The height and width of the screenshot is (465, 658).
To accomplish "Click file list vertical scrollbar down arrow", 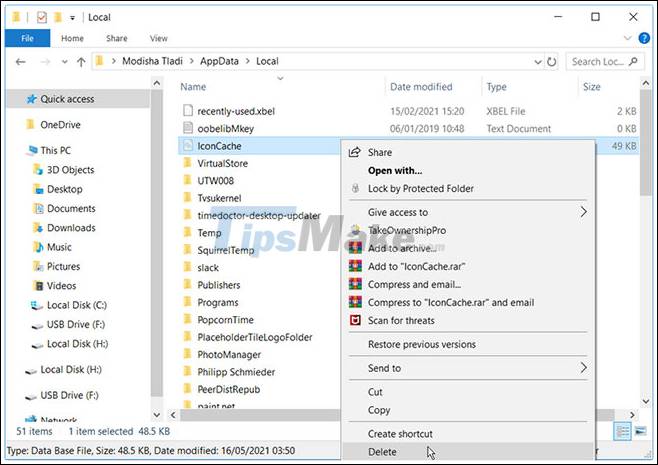I will point(645,402).
